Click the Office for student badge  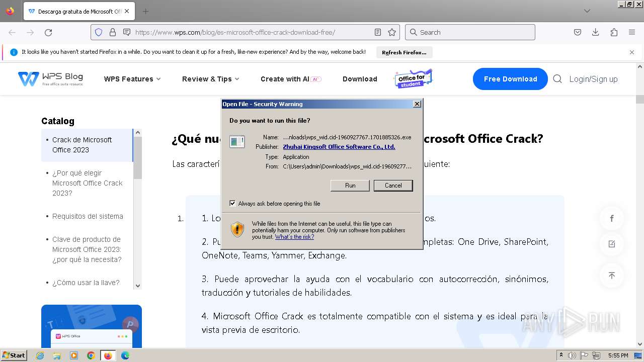coord(413,79)
